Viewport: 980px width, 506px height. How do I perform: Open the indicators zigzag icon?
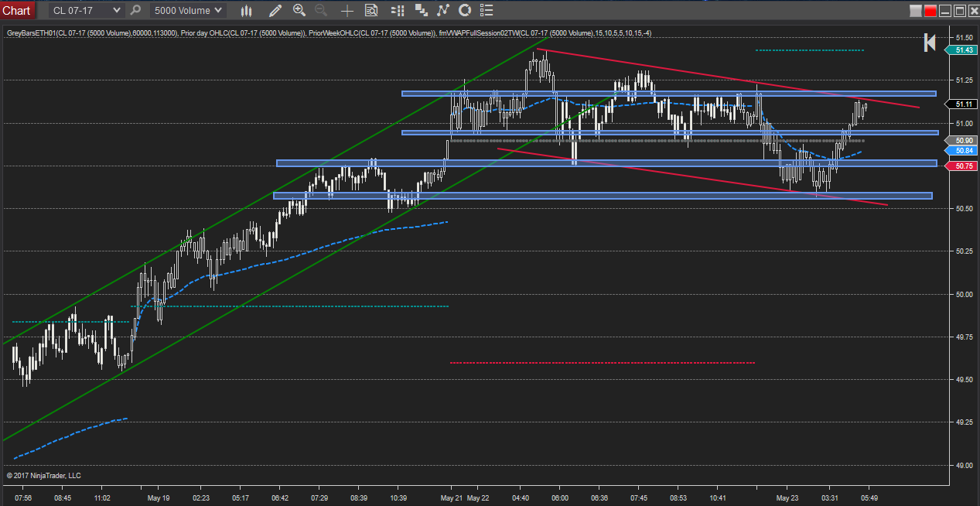[443, 11]
